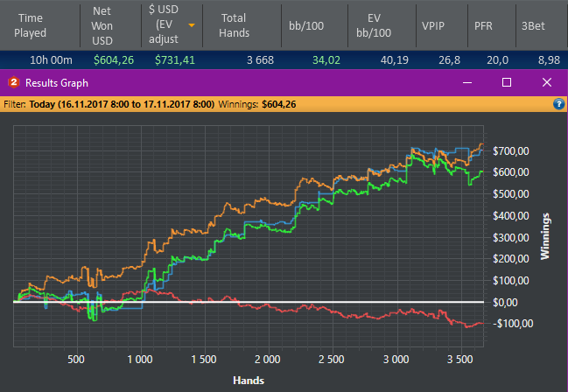Viewport: 568px width, 392px height.
Task: Click the 2 000 hands axis label
Action: pos(267,360)
